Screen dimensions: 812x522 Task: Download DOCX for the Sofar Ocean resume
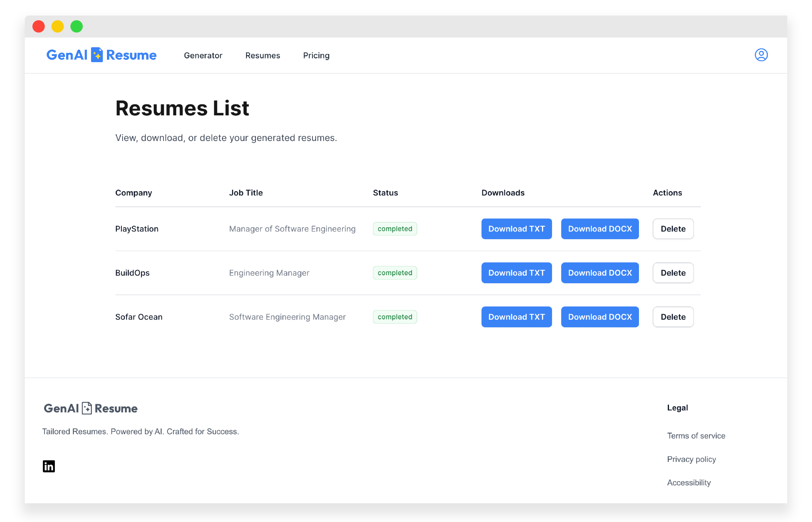(x=599, y=317)
